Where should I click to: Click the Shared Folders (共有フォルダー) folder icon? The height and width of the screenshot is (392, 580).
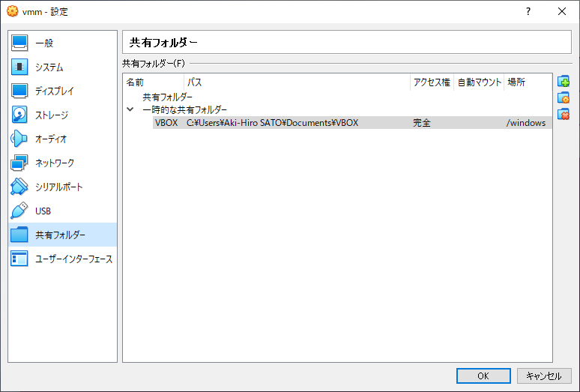(x=19, y=235)
